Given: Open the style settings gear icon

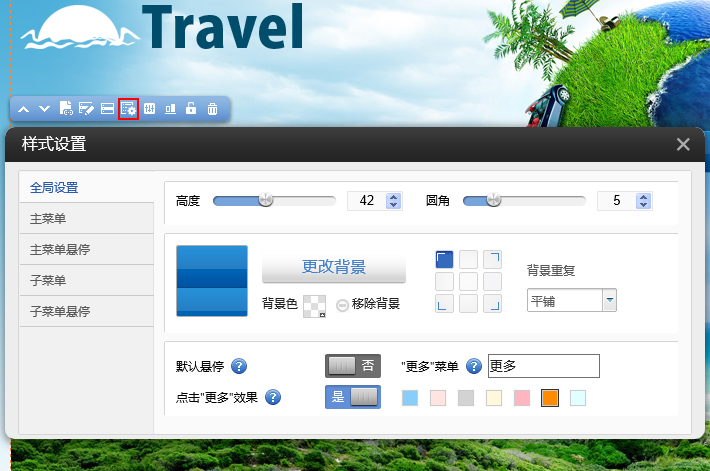Looking at the screenshot, I should click(x=129, y=109).
